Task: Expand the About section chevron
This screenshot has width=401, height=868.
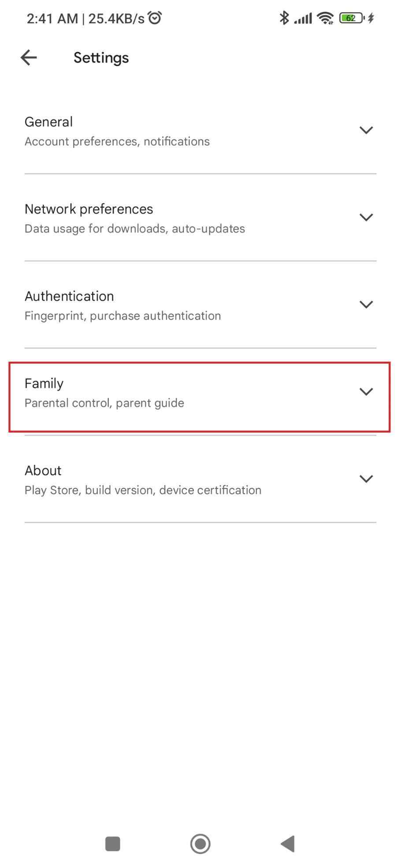Action: [x=366, y=479]
